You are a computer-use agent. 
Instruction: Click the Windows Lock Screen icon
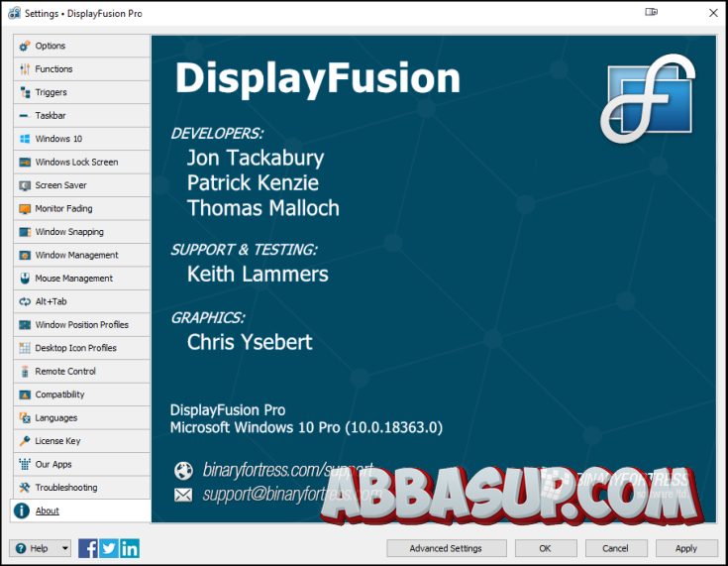(25, 163)
